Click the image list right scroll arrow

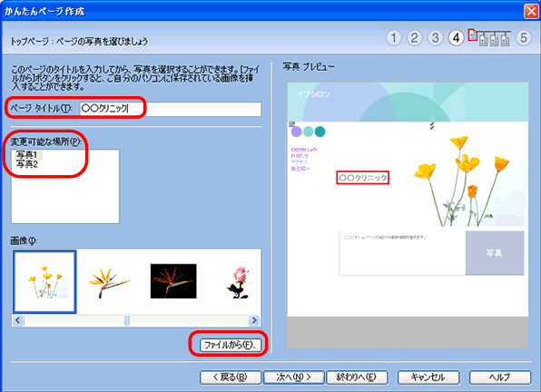point(254,320)
